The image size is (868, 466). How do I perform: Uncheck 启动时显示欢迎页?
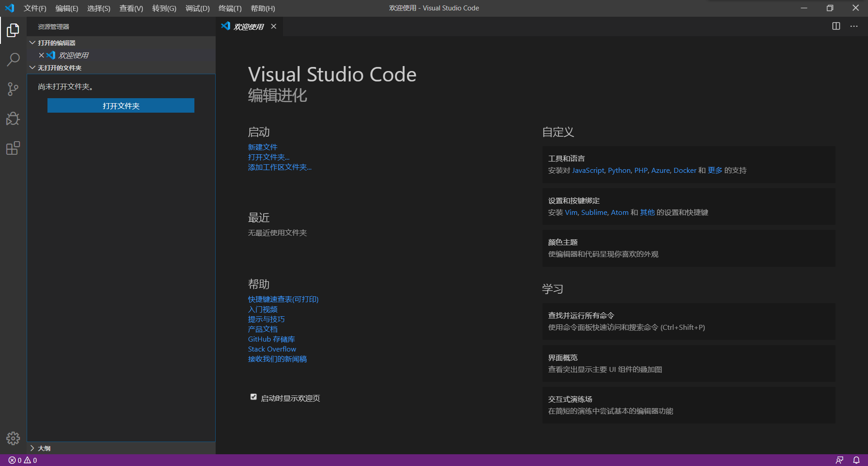tap(253, 397)
